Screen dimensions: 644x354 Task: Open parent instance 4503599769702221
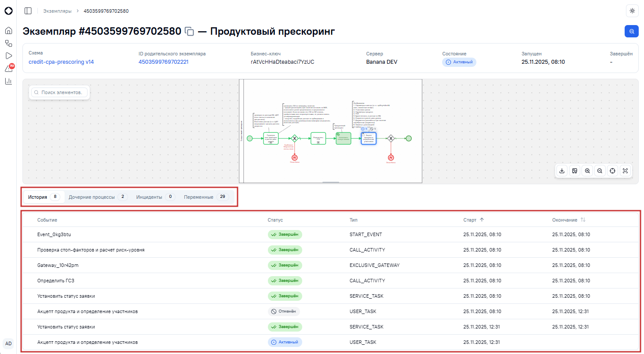tap(163, 62)
